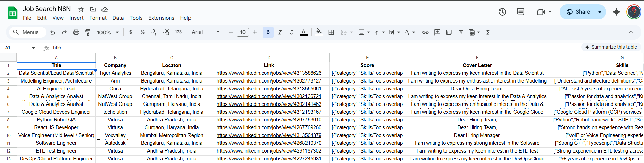Increase decimal places
Image resolution: width=644 pixels, height=163 pixels.
[166, 32]
